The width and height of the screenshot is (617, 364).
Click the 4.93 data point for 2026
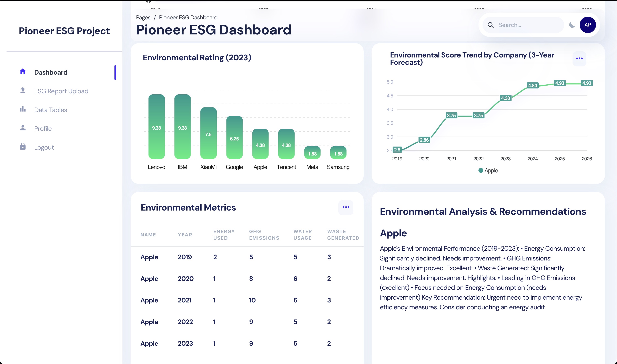[587, 83]
